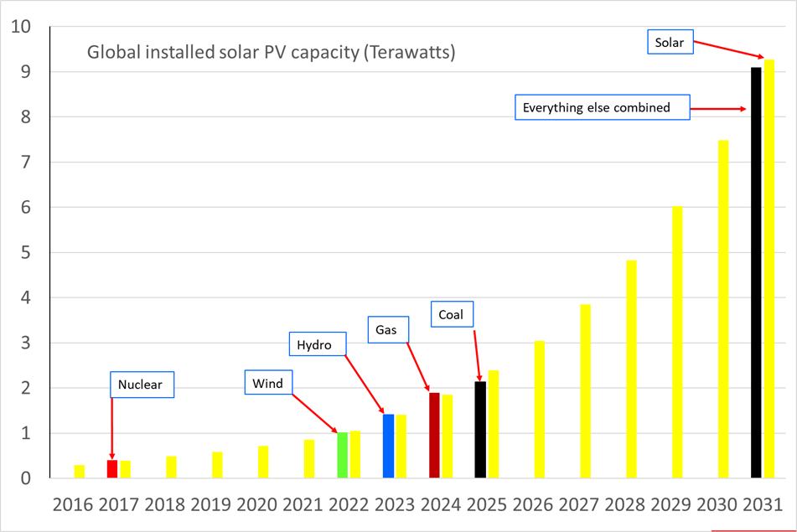Screen dimensions: 797x532
Task: Click the Wind label box
Action: coord(268,383)
